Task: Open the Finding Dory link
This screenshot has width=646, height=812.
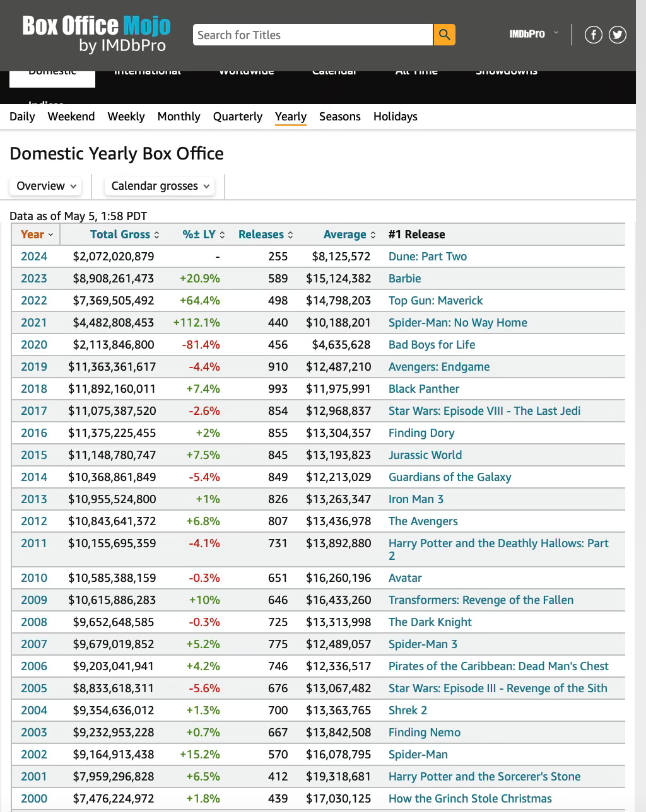Action: (x=421, y=433)
